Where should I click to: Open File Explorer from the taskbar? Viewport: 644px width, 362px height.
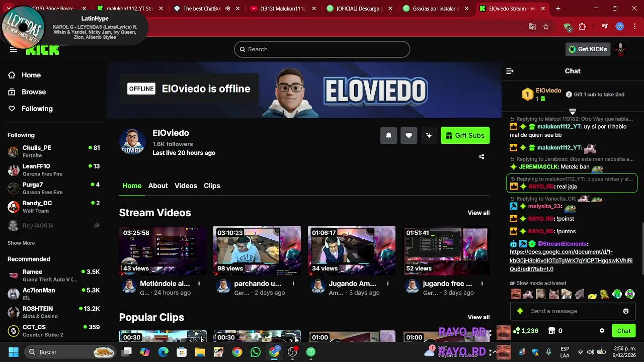(x=200, y=352)
